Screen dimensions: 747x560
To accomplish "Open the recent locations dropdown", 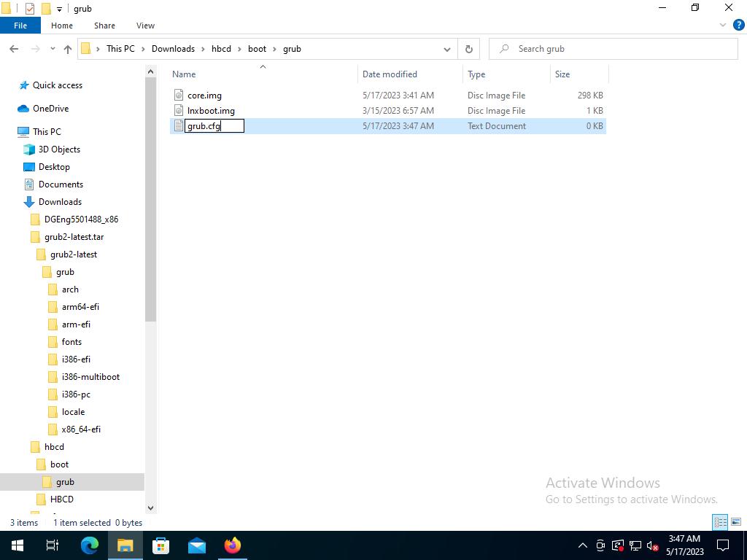I will 53,49.
